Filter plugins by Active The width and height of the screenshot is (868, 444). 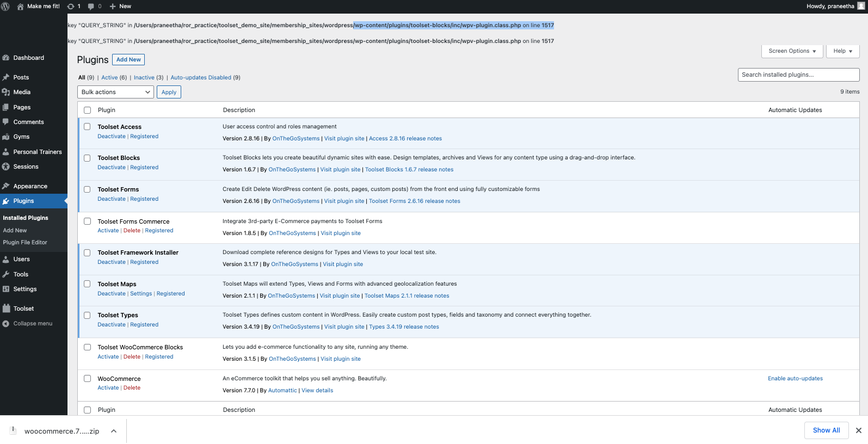coord(109,77)
